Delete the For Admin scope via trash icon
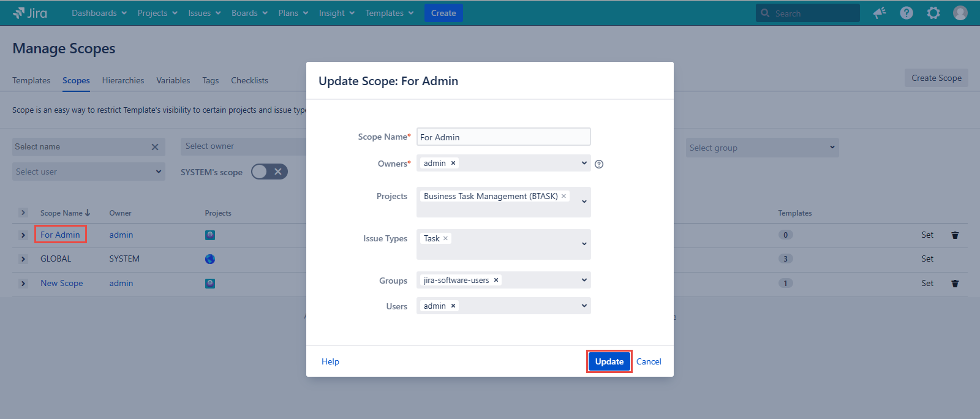This screenshot has width=980, height=419. click(x=955, y=235)
